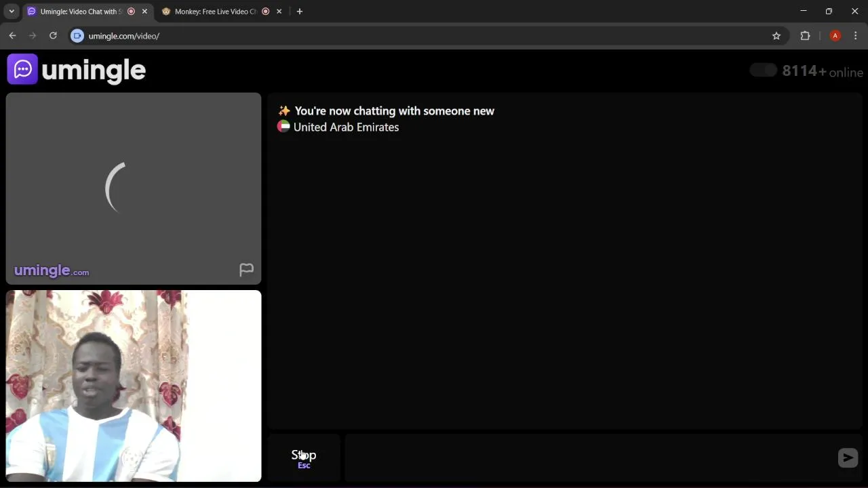Click the 8114+ online counter text

point(823,71)
